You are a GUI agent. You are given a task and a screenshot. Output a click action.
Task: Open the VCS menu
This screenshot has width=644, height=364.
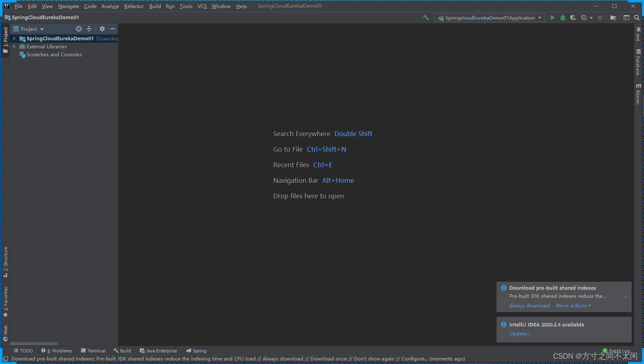[x=202, y=6]
